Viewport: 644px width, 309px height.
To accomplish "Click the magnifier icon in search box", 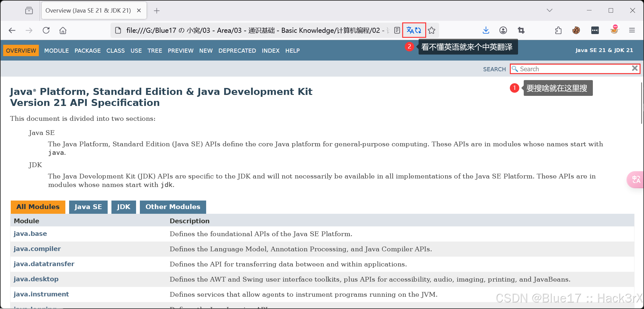I will pyautogui.click(x=515, y=69).
